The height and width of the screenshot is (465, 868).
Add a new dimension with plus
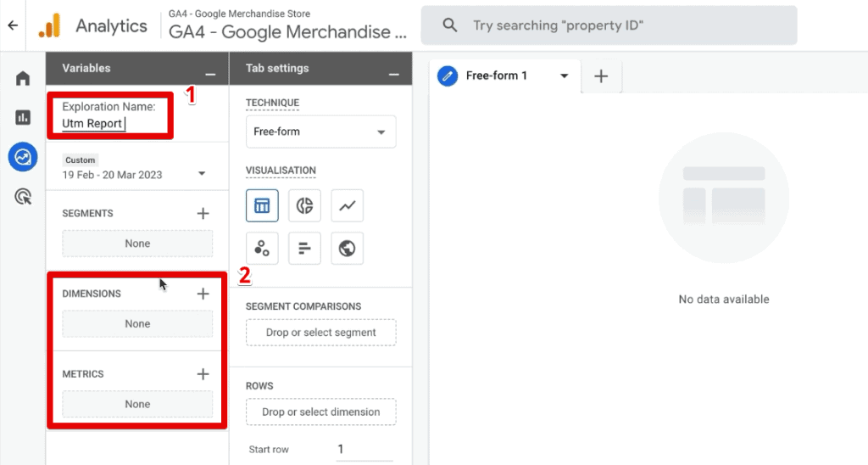point(203,294)
